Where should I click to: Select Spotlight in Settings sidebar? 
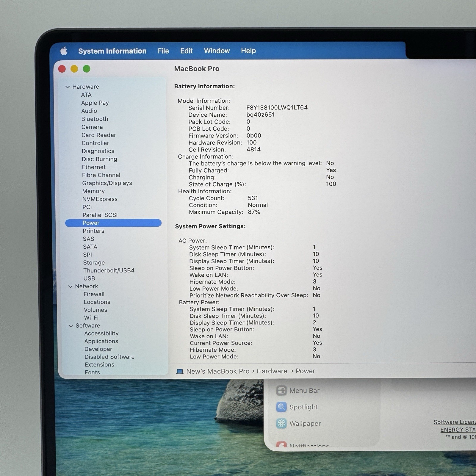tap(304, 407)
